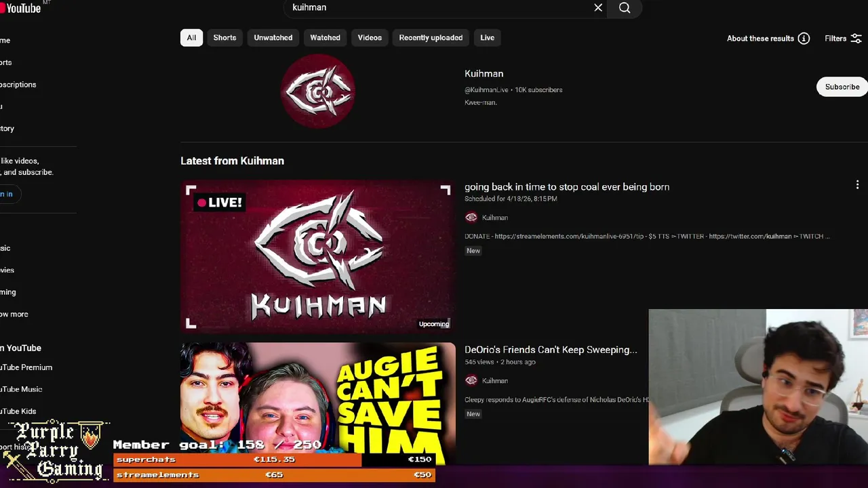Open the upcoming LIVE Kuihman thumbnail
This screenshot has width=868, height=488.
pos(318,256)
